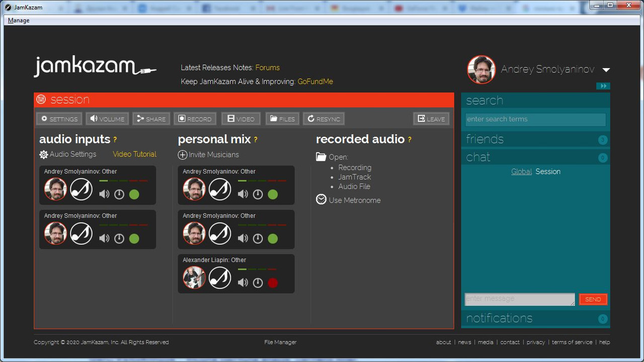The height and width of the screenshot is (362, 644).
Task: Click the Resync toolbar button
Action: 324,119
